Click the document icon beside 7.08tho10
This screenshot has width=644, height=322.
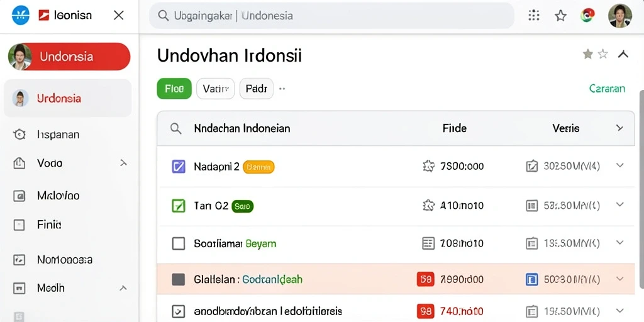click(x=428, y=243)
